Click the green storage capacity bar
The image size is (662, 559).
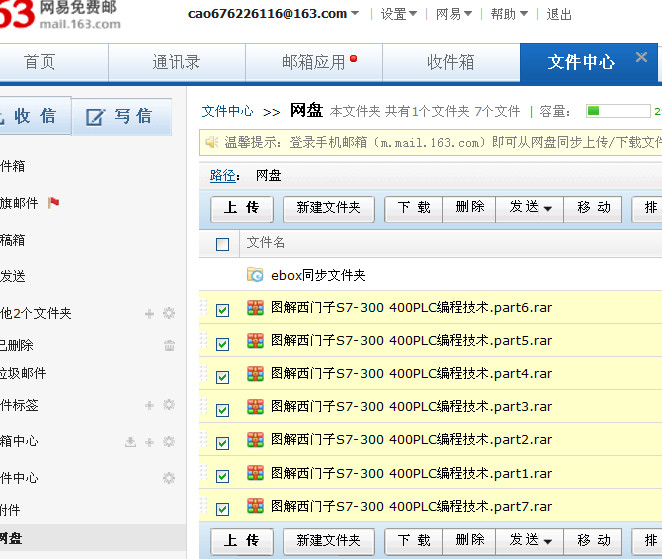[x=616, y=111]
